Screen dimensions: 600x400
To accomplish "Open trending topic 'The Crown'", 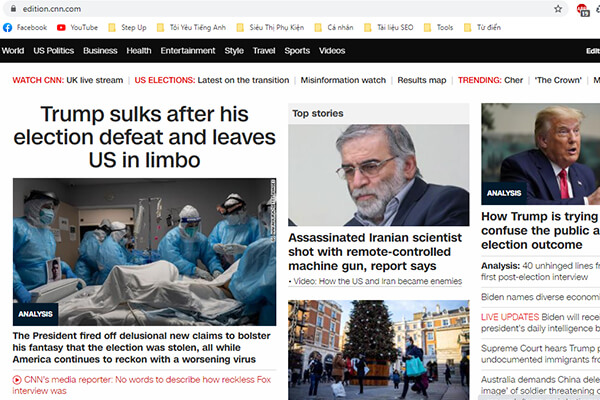I will [558, 80].
